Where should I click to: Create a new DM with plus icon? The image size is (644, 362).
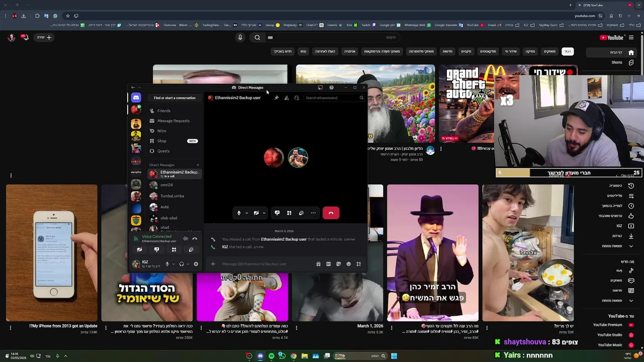(198, 165)
